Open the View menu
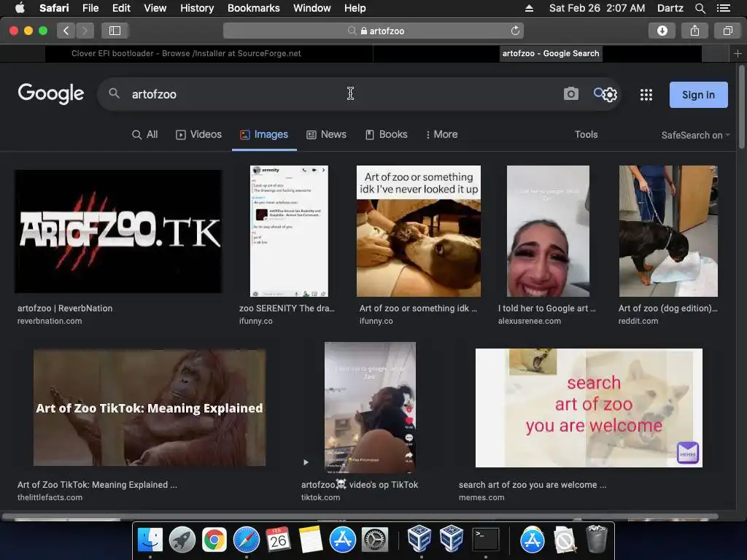 tap(155, 8)
